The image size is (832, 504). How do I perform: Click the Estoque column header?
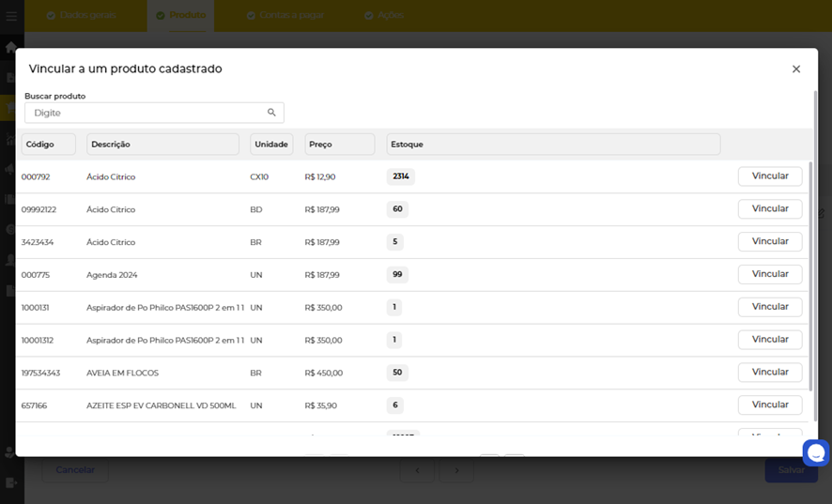552,145
